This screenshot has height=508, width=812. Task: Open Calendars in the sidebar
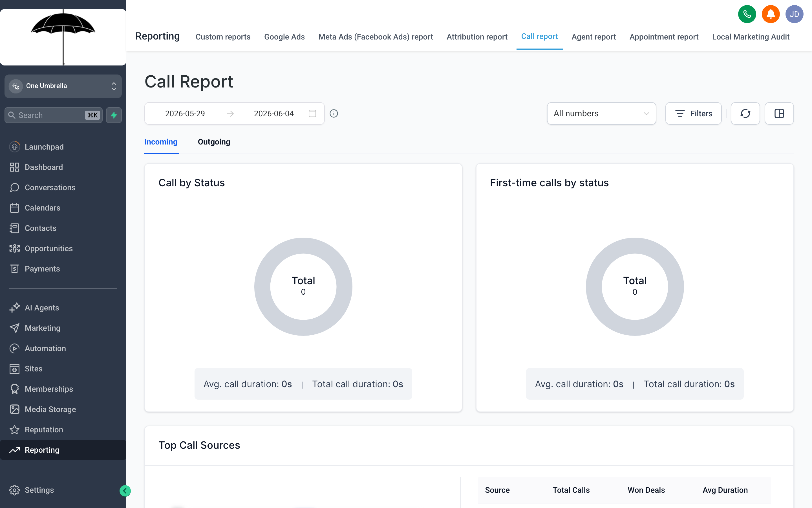click(x=63, y=208)
